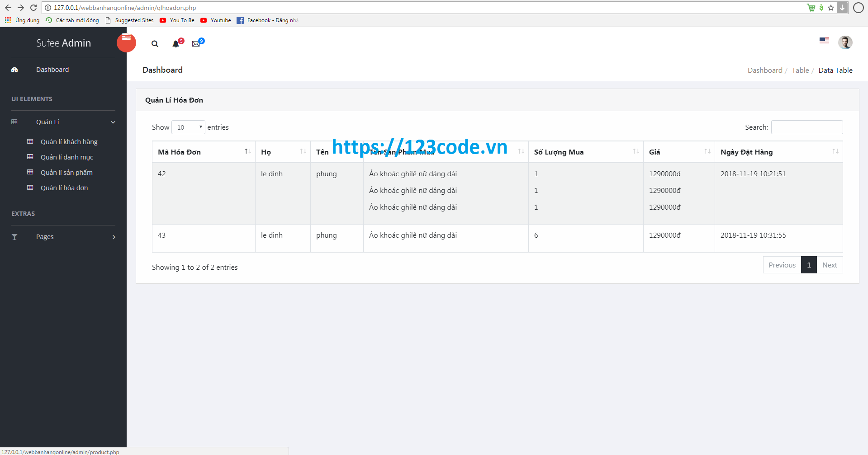Expand the Pages section in sidebar
The width and height of the screenshot is (868, 455).
tap(114, 237)
